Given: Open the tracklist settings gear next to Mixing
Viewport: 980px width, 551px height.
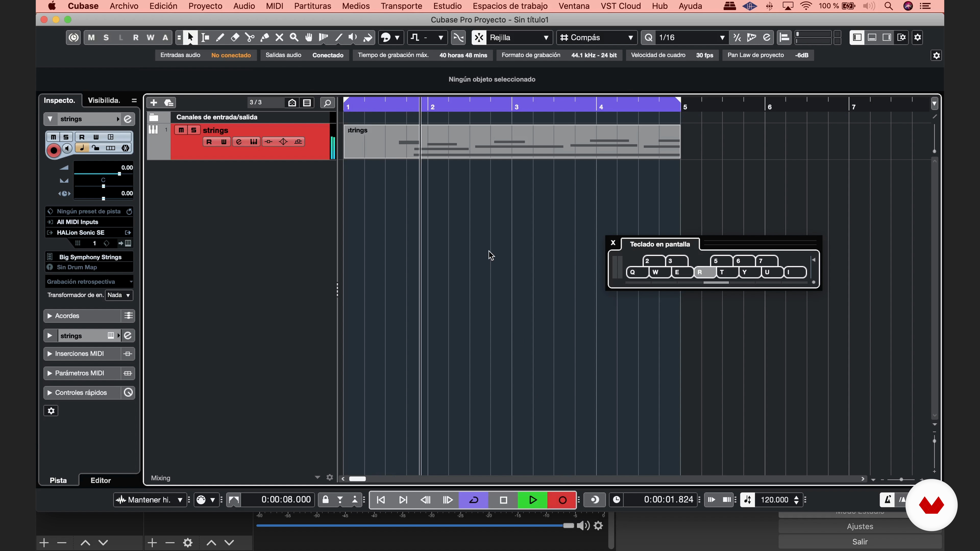Looking at the screenshot, I should [330, 477].
